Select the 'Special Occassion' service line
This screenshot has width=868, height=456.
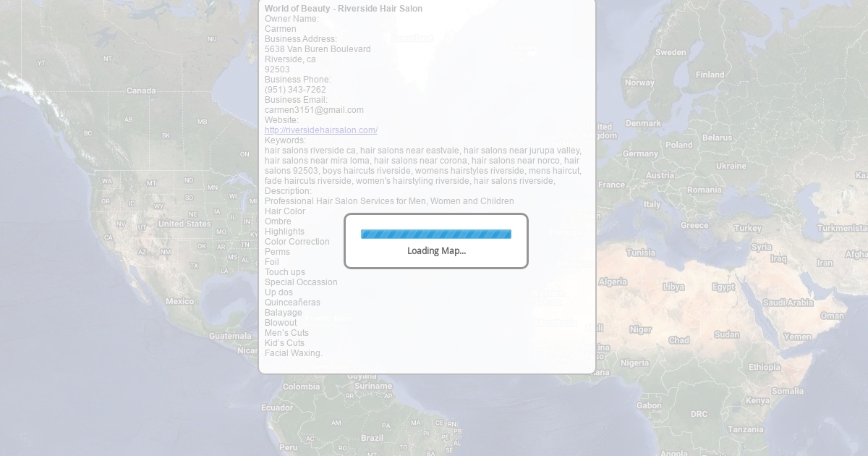point(301,282)
